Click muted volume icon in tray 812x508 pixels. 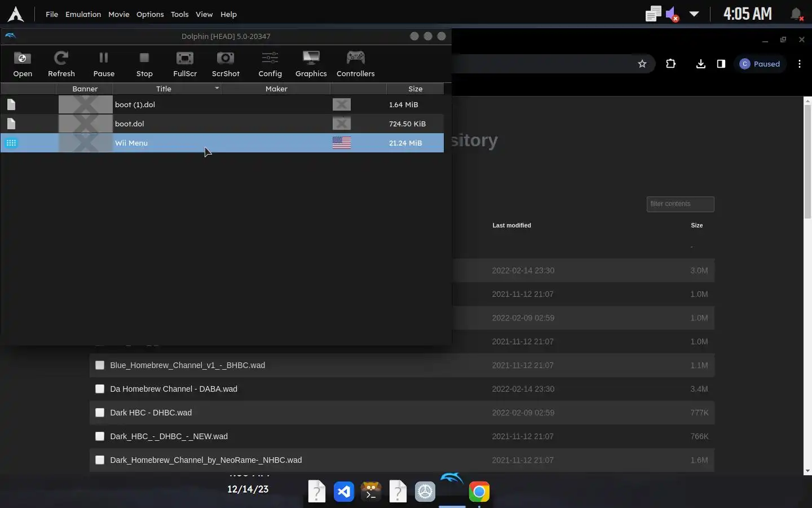tap(672, 14)
